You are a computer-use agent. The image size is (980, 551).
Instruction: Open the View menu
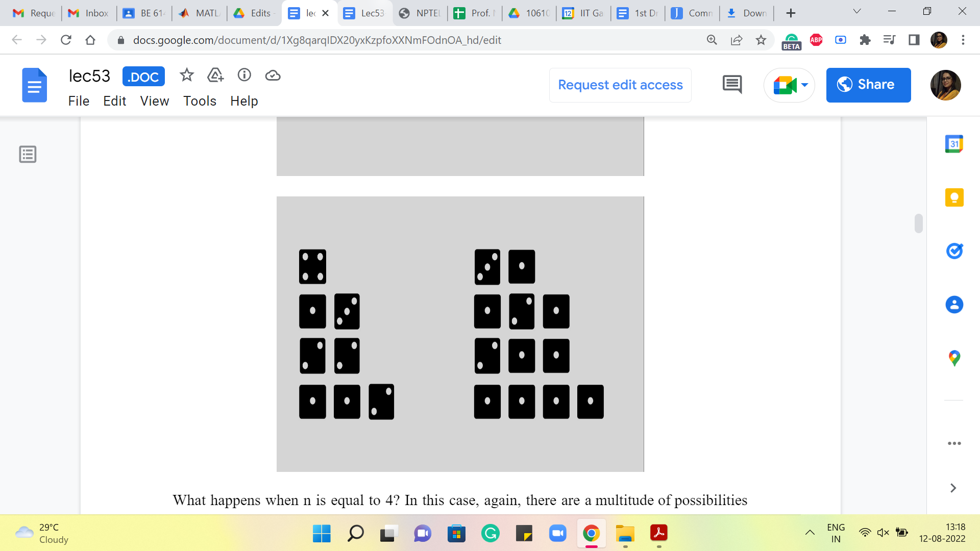click(x=154, y=101)
